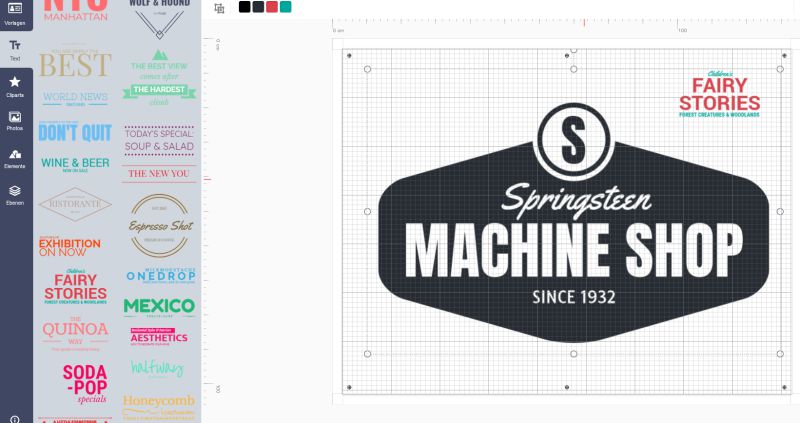Screen dimensions: 800x423
Task: Open the Vorlagen templates panel
Action: click(15, 13)
